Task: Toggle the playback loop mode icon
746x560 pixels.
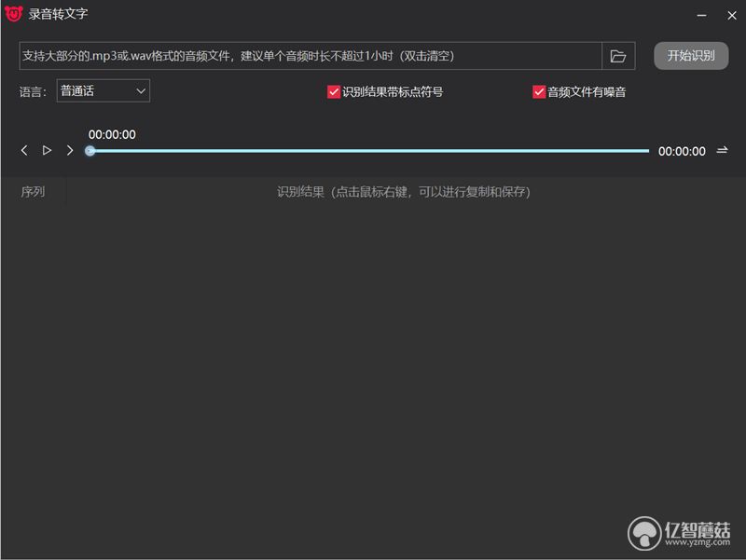Action: 722,150
